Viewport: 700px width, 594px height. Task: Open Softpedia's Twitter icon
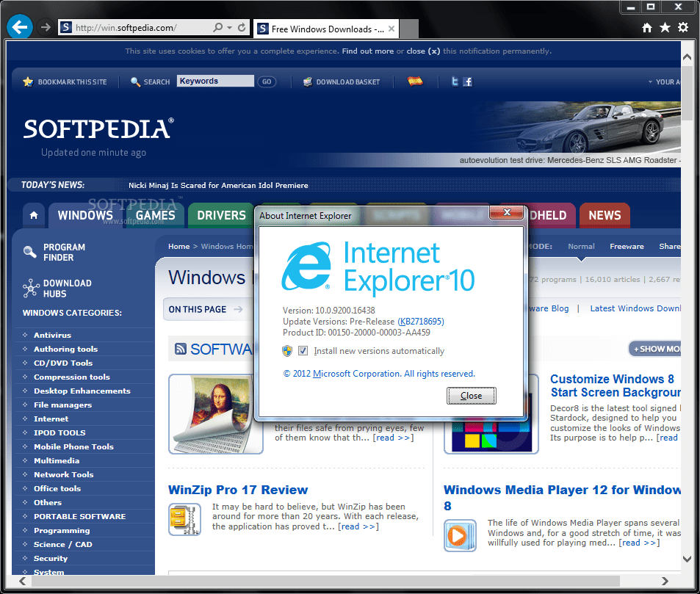(x=455, y=82)
